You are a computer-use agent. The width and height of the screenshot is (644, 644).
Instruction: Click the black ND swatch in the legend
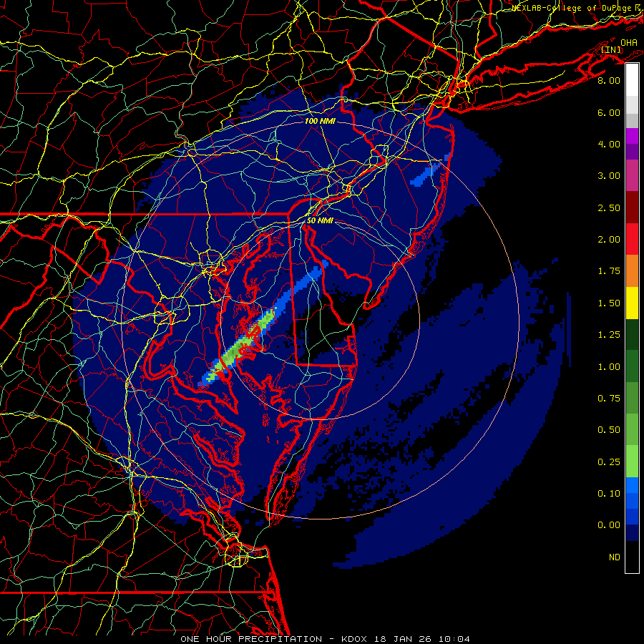[x=632, y=557]
